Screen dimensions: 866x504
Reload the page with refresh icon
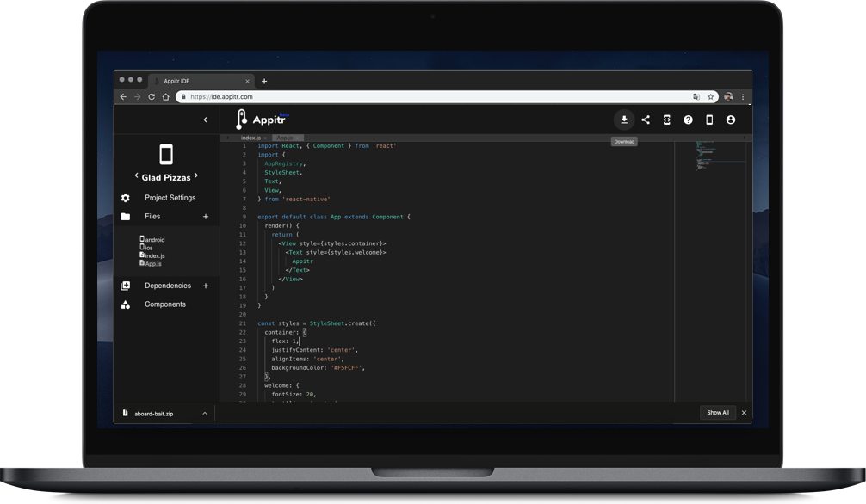[152, 96]
